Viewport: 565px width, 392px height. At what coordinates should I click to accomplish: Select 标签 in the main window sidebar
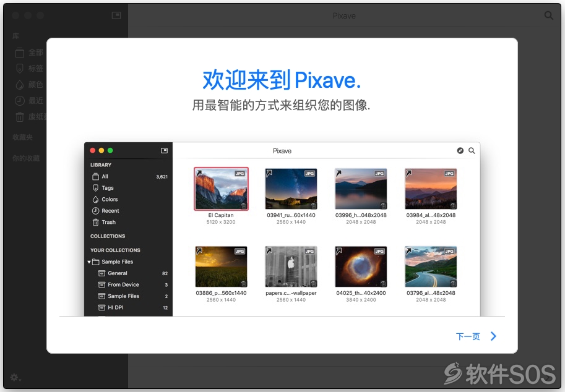tap(30, 69)
